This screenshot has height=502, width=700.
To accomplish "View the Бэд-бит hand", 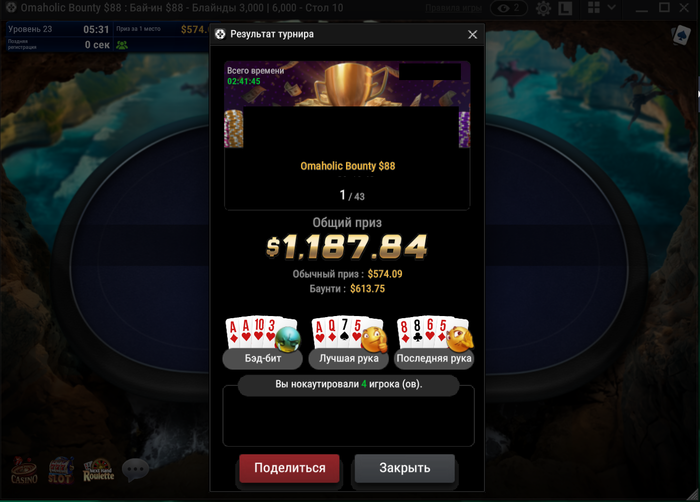I will (x=262, y=343).
